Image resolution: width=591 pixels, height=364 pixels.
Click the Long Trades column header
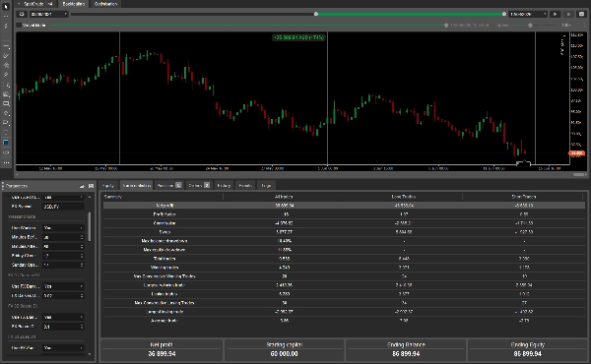tap(403, 197)
